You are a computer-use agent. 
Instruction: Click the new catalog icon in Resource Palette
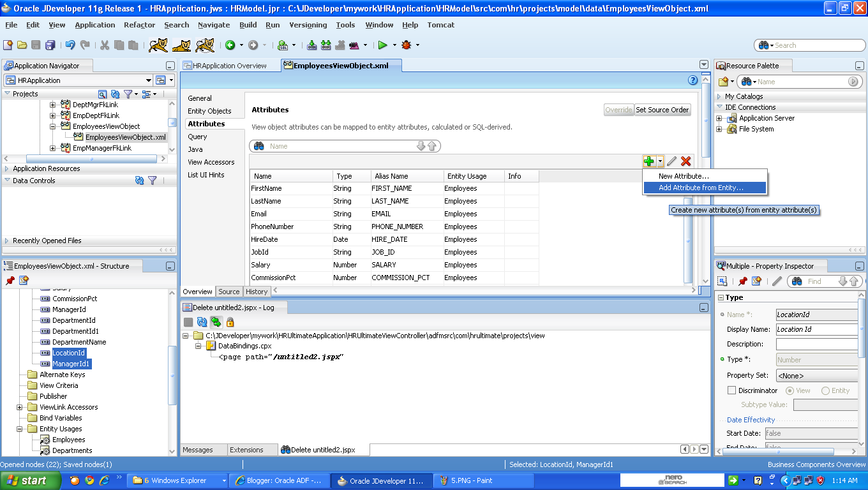pos(723,82)
